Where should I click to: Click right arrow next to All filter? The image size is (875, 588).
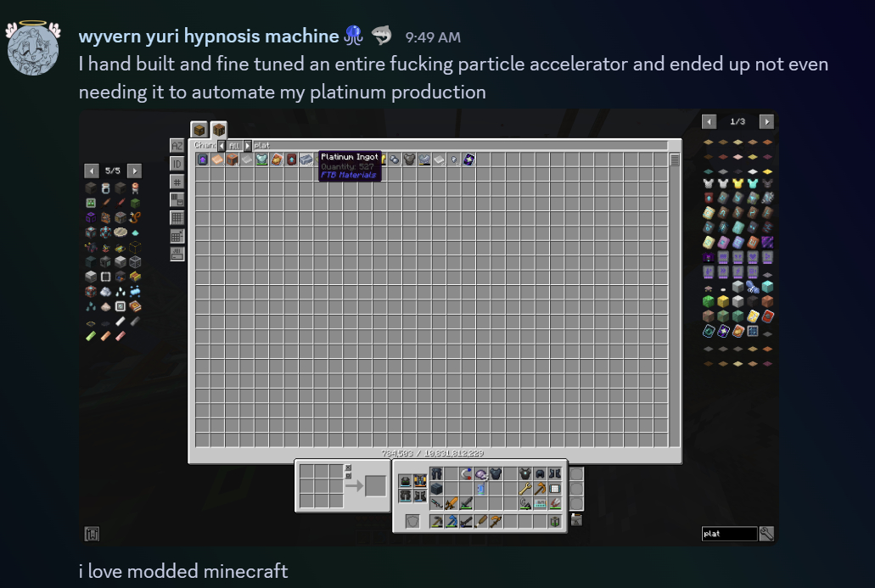pyautogui.click(x=248, y=146)
